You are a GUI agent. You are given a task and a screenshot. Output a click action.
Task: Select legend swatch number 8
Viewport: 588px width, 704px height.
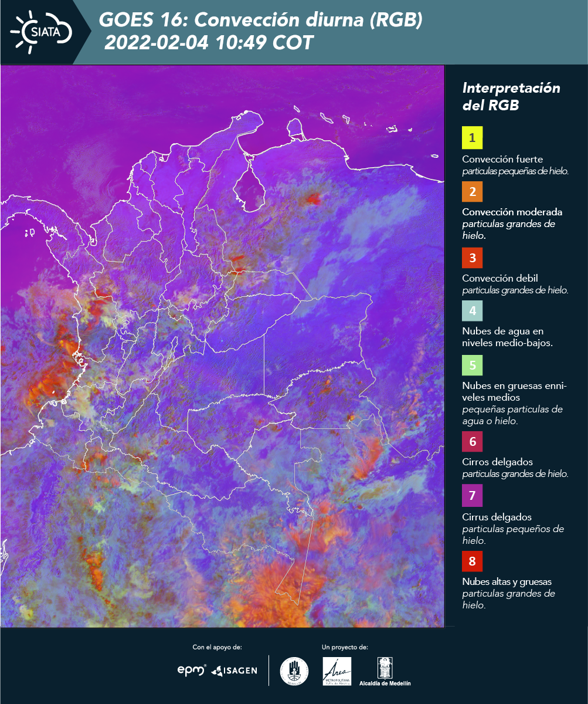472,561
